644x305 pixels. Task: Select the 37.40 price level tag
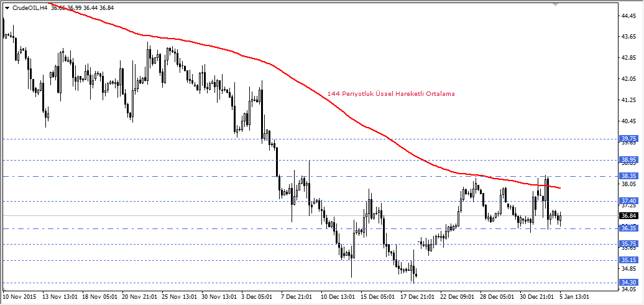[629, 201]
